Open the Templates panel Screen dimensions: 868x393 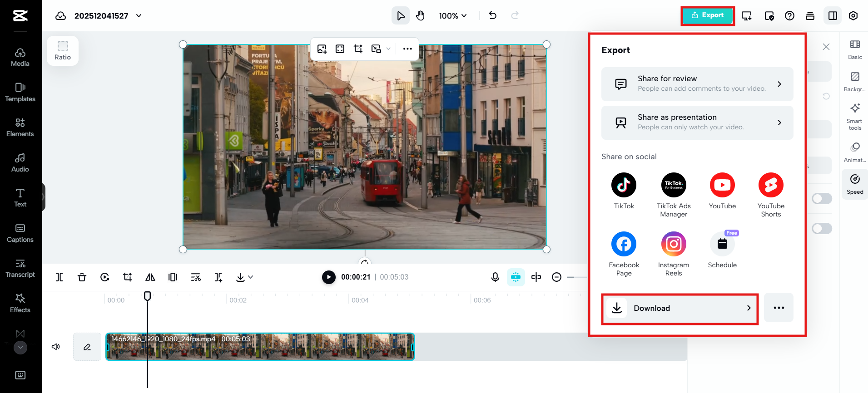pyautogui.click(x=20, y=93)
